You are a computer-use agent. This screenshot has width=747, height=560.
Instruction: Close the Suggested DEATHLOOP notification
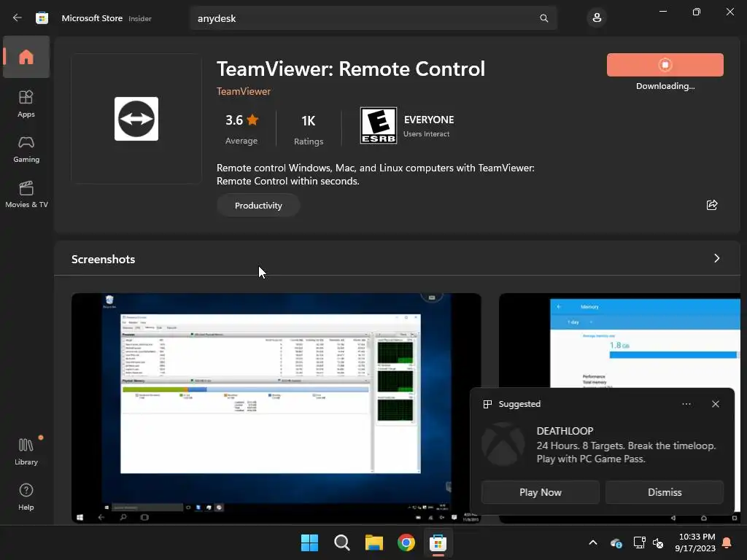715,404
